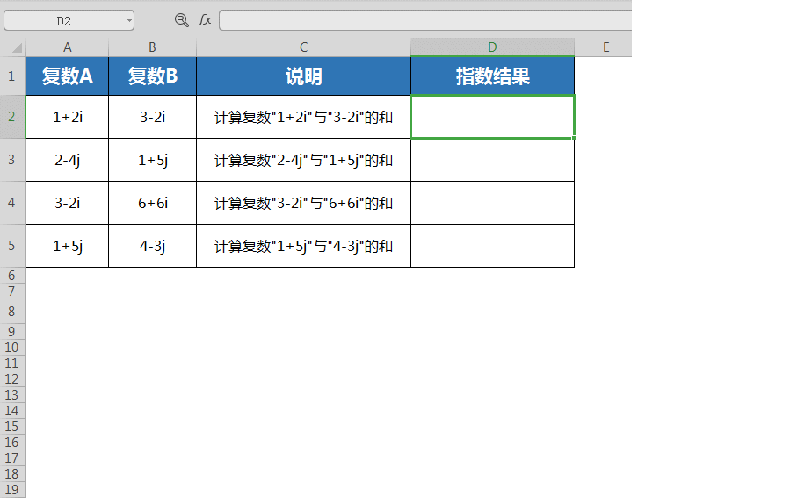The width and height of the screenshot is (812, 504).
Task: Click the select-all corner triangle
Action: [17, 47]
